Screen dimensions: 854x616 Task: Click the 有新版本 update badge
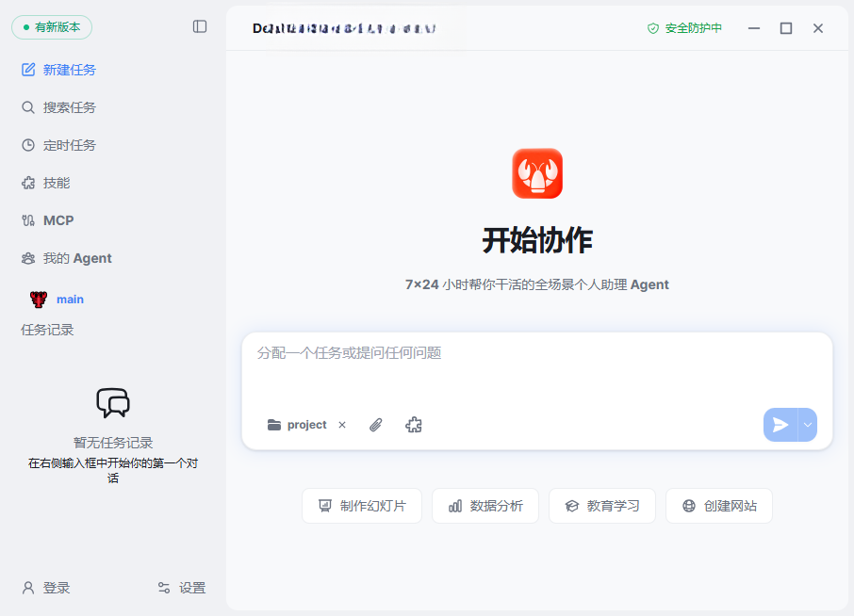click(x=52, y=27)
